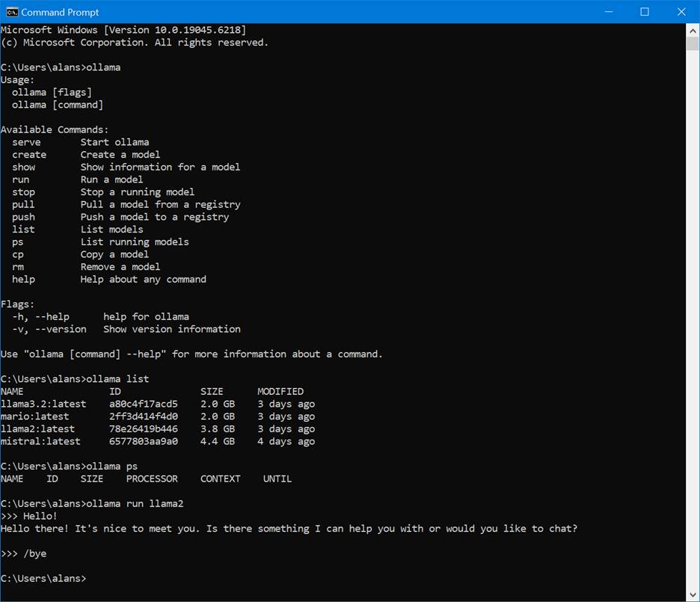Click the scrollbar up arrow
Image resolution: width=700 pixels, height=602 pixels.
pos(693,30)
